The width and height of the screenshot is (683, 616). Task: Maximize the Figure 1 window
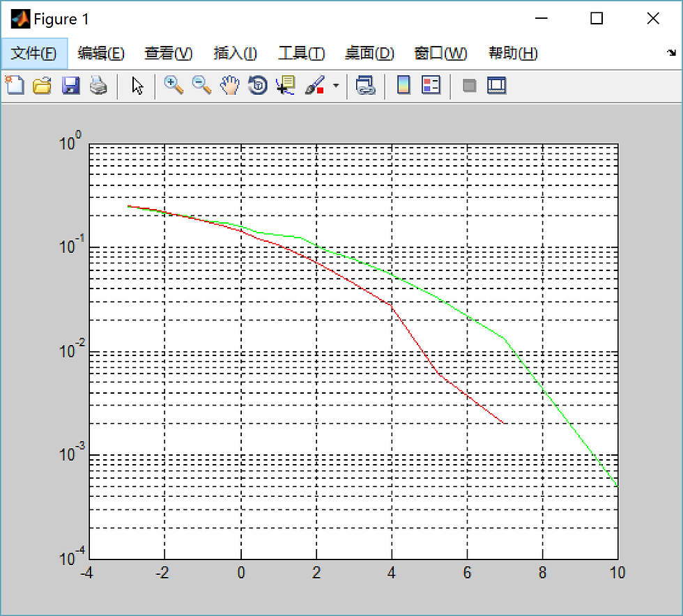click(x=597, y=18)
